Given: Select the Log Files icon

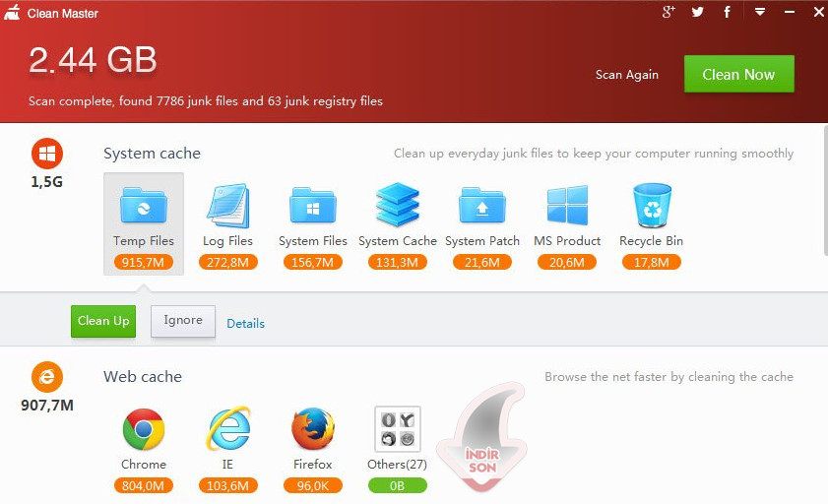Looking at the screenshot, I should 228,206.
